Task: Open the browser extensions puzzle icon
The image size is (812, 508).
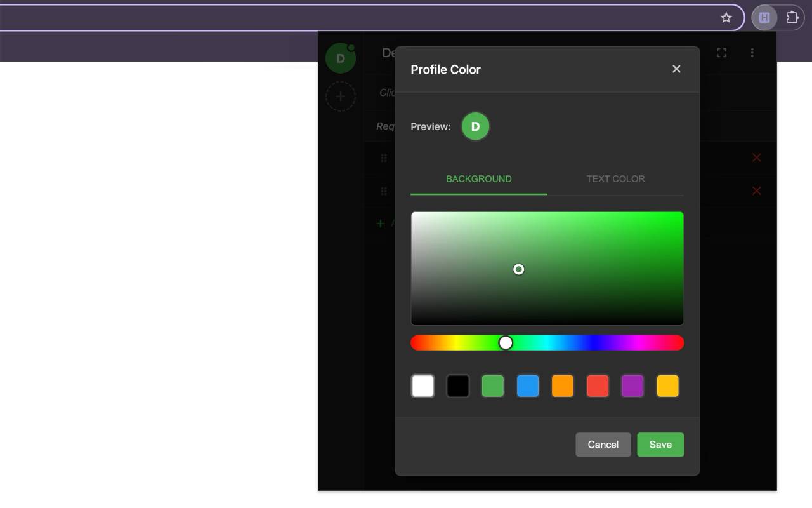Action: pos(792,18)
